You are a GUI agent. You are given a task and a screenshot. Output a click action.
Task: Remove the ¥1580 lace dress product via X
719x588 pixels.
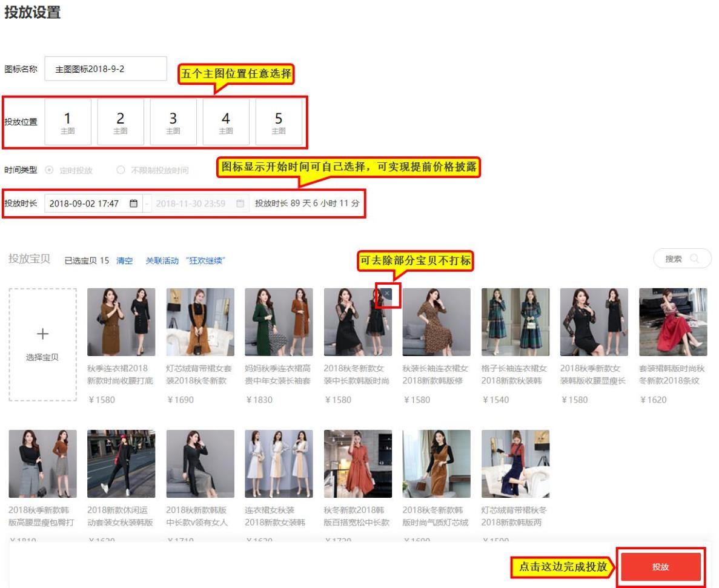click(387, 293)
